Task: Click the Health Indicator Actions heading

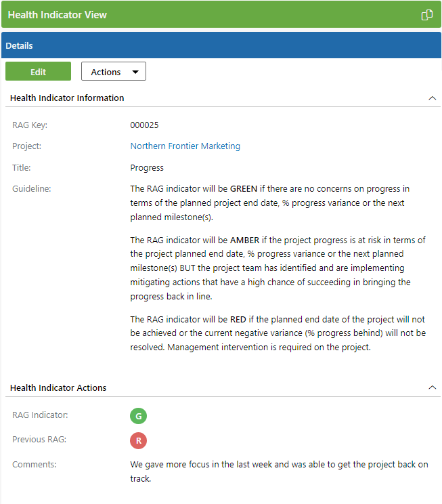Action: pyautogui.click(x=58, y=388)
